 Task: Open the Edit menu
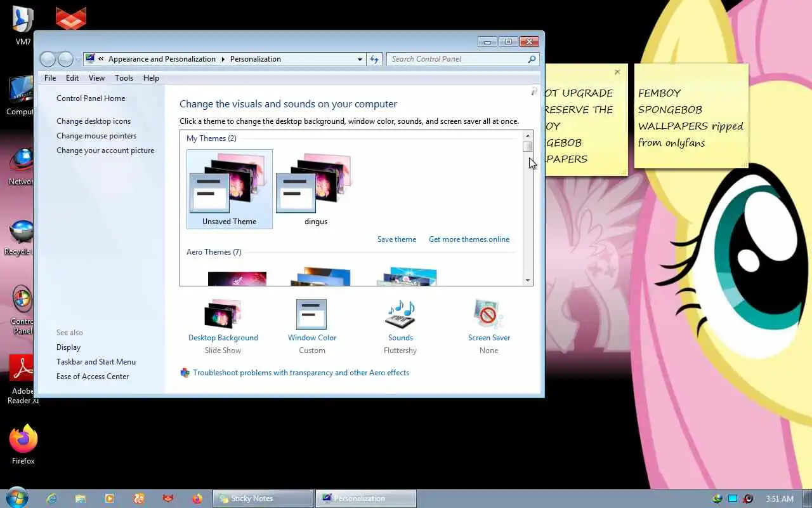click(72, 78)
